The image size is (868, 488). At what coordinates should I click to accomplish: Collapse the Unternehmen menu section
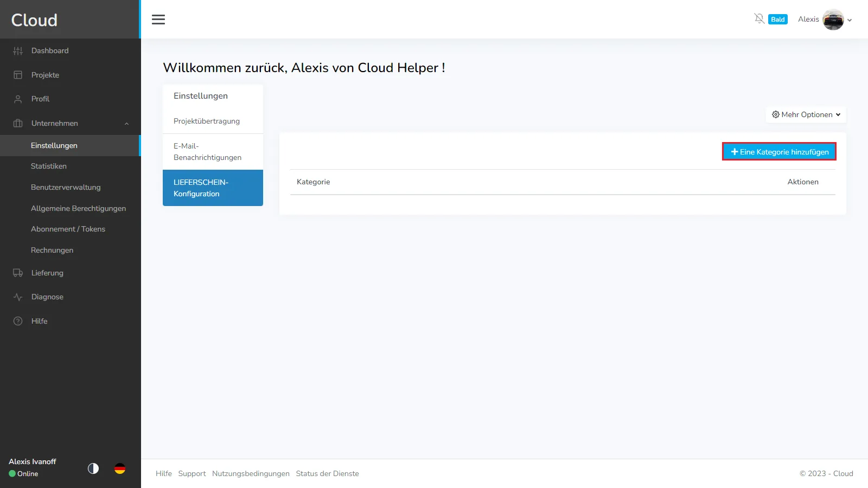pyautogui.click(x=126, y=124)
